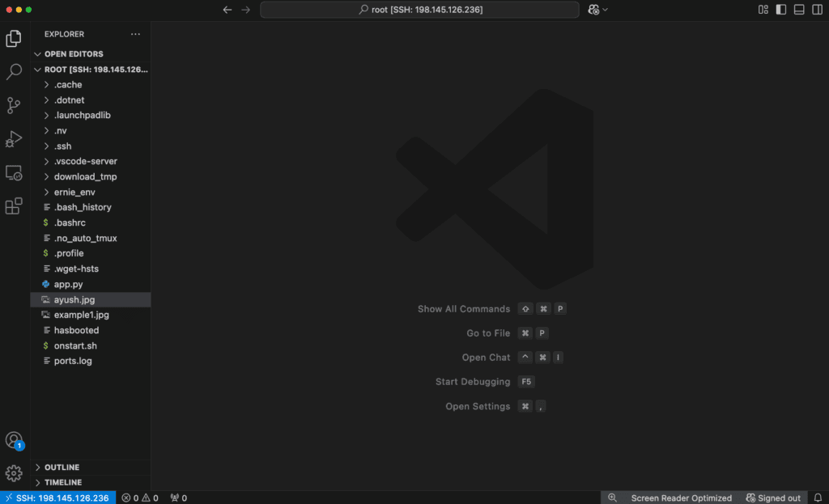
Task: Open the Copilot chat menu icon
Action: tap(597, 10)
